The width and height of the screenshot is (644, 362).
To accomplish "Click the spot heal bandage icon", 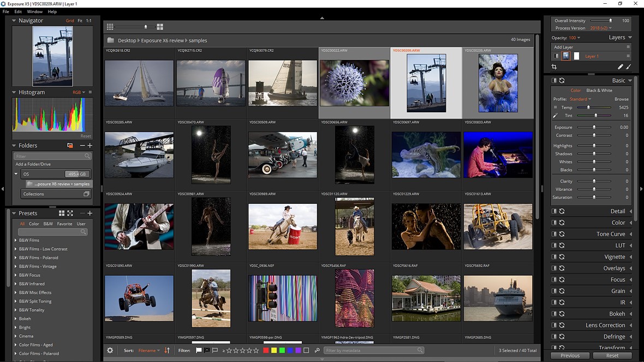I will click(x=620, y=67).
